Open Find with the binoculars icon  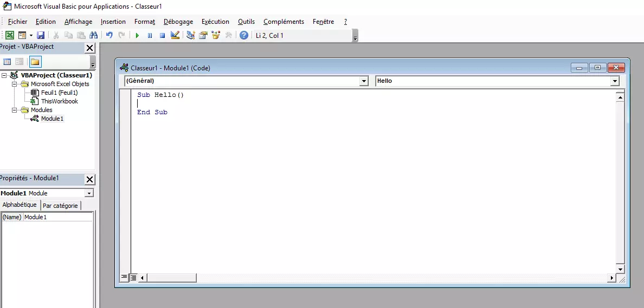[93, 35]
